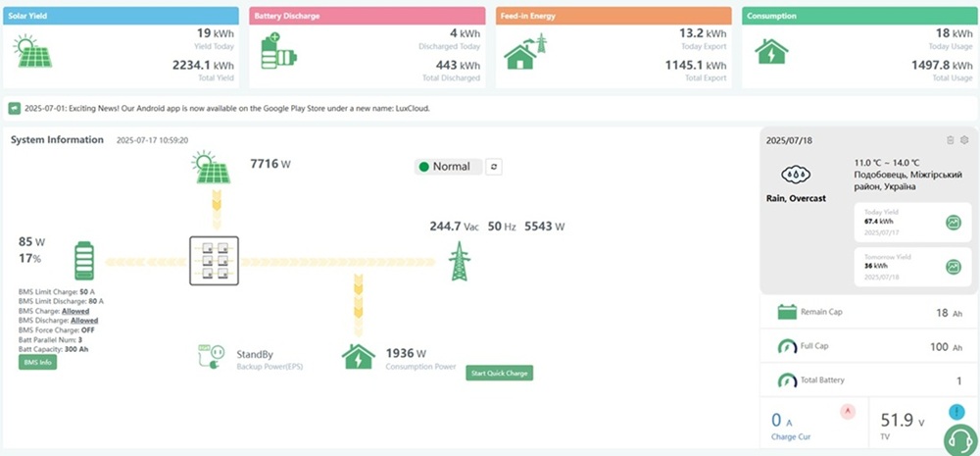The image size is (980, 456).
Task: Select the Battery Discharge card header
Action: click(x=367, y=17)
